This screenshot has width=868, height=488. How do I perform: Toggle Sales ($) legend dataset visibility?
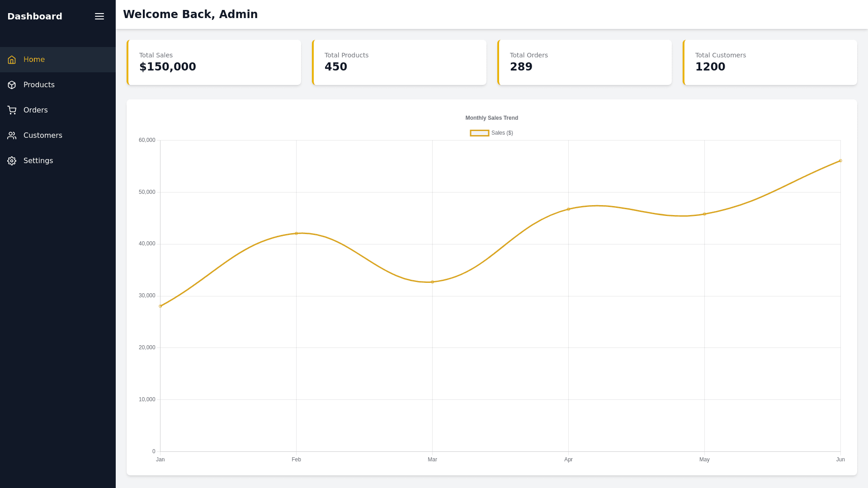pyautogui.click(x=502, y=133)
